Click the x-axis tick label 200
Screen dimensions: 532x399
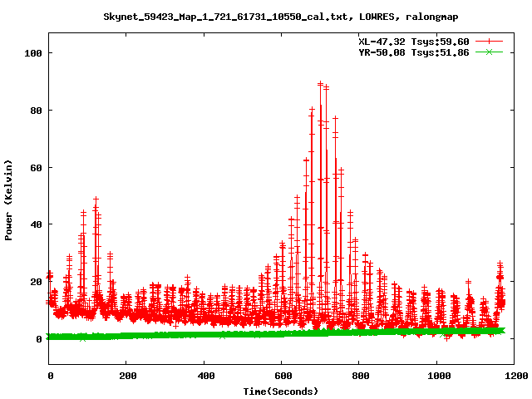pos(127,376)
